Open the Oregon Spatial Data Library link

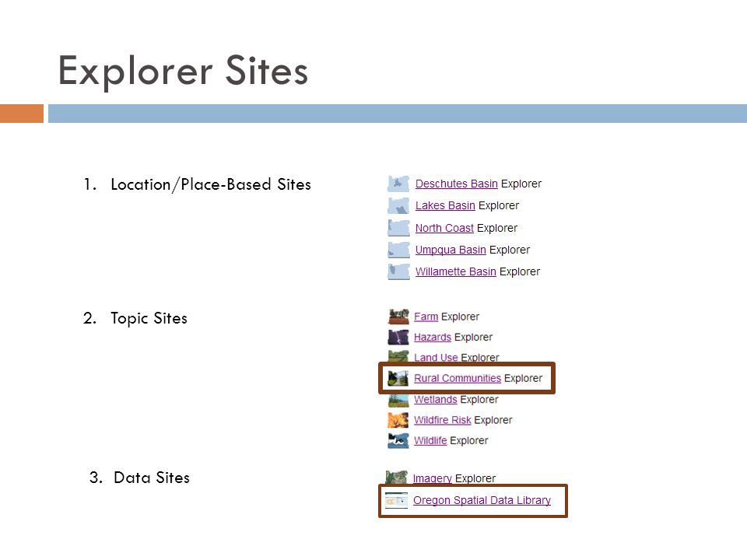pyautogui.click(x=482, y=500)
